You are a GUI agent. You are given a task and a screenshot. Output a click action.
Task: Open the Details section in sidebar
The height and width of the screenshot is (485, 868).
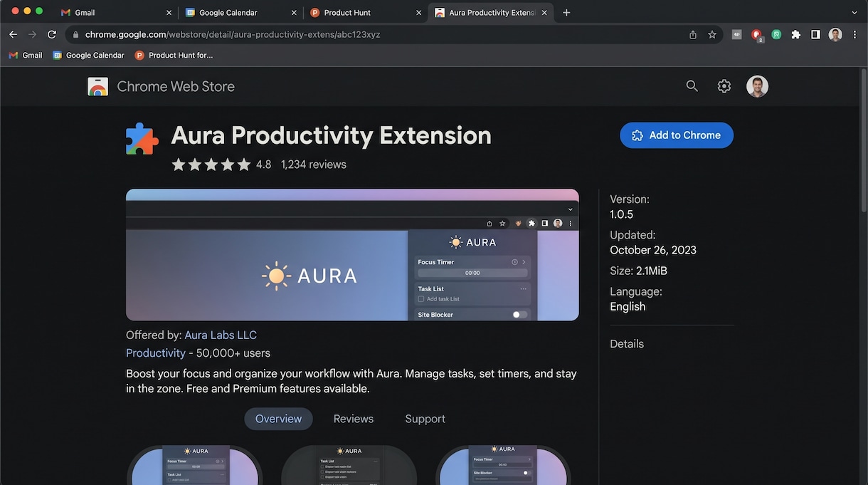coord(627,344)
